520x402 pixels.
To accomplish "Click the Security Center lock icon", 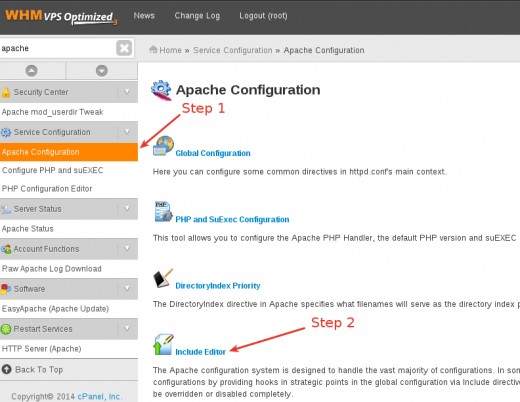I will 6,92.
